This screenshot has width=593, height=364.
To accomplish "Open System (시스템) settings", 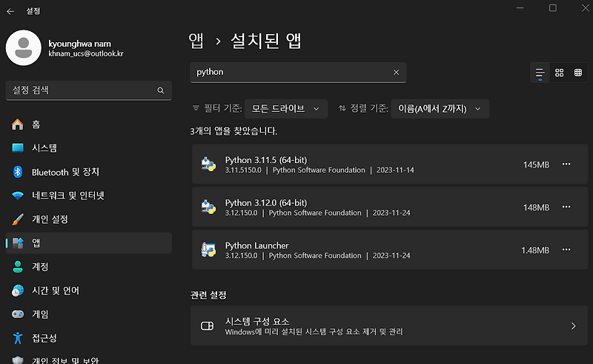I will [x=89, y=148].
